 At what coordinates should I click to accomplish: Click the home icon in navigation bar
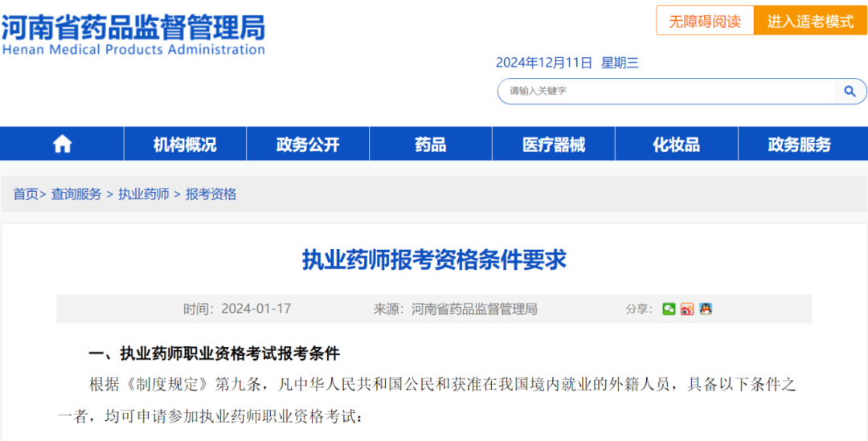[62, 145]
